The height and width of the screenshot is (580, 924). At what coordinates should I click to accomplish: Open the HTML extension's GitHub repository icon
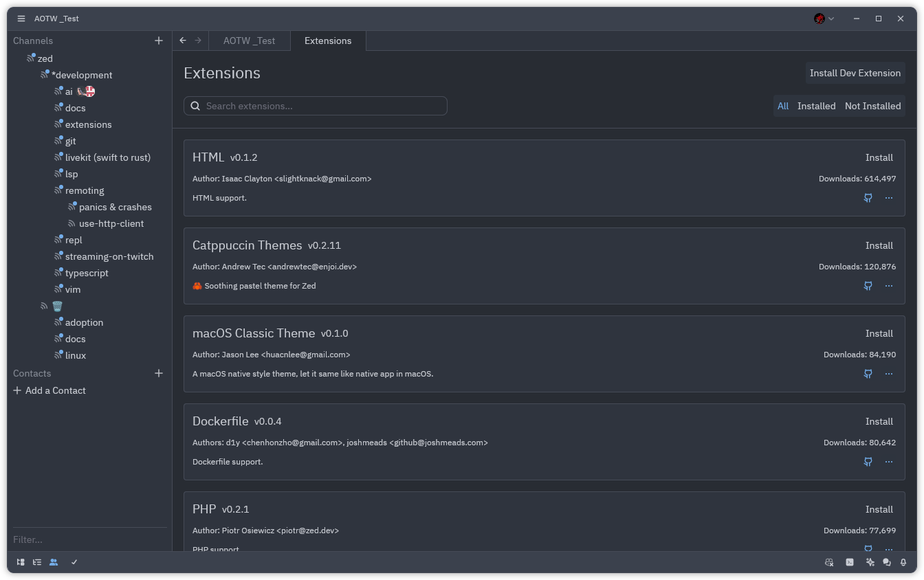tap(868, 198)
